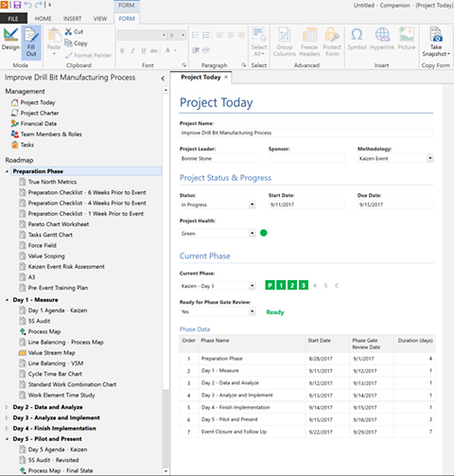Viewport: 454px width, 476px height.
Task: Collapse the Preparation Phase tree node
Action: [x=7, y=171]
